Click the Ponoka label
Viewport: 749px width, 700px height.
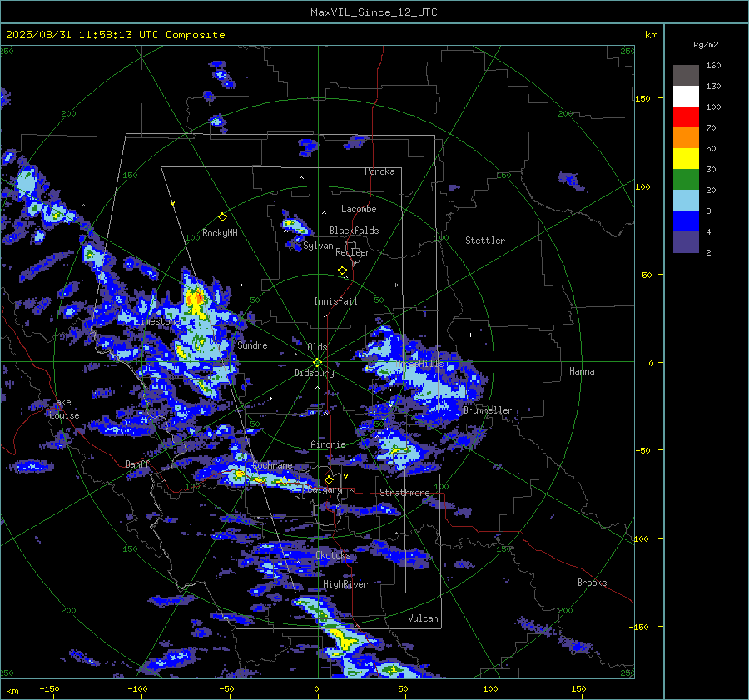(x=379, y=171)
